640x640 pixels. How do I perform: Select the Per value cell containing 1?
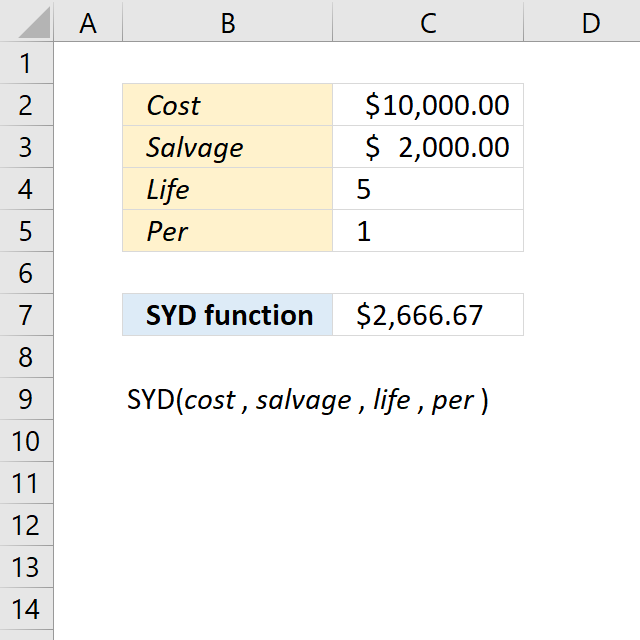[x=428, y=231]
